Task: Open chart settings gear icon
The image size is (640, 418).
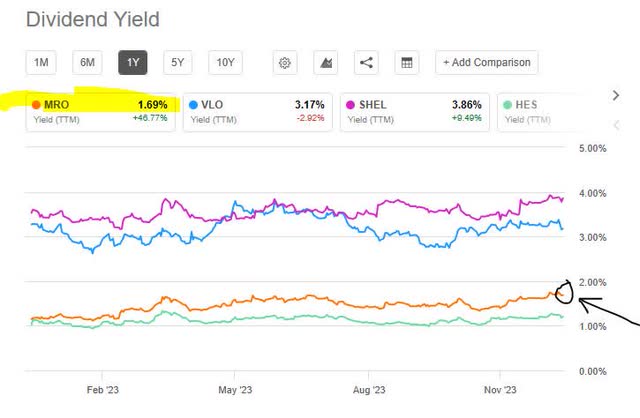Action: (x=285, y=63)
